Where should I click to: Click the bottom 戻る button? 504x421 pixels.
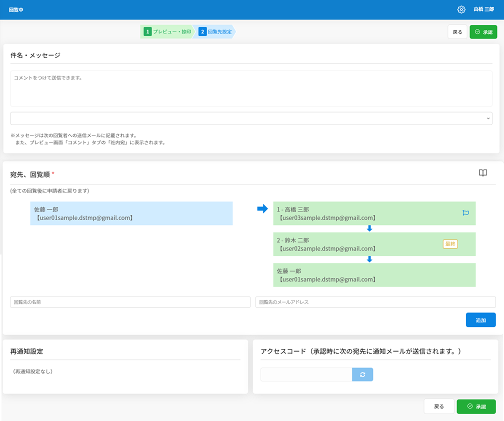[x=438, y=406]
